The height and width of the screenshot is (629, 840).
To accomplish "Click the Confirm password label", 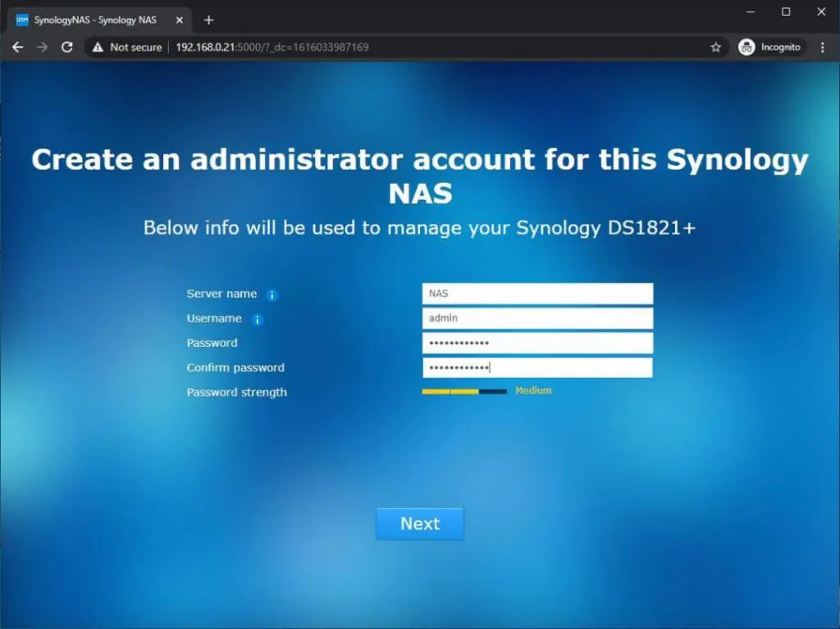I will [x=235, y=367].
